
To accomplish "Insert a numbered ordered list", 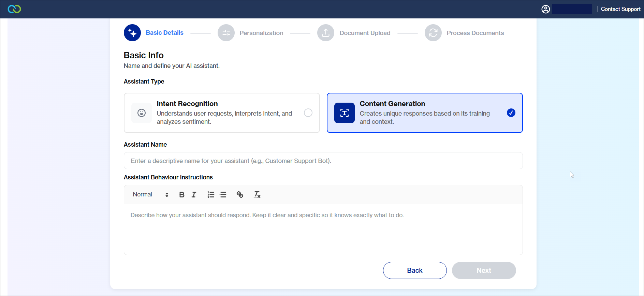I will tap(211, 195).
